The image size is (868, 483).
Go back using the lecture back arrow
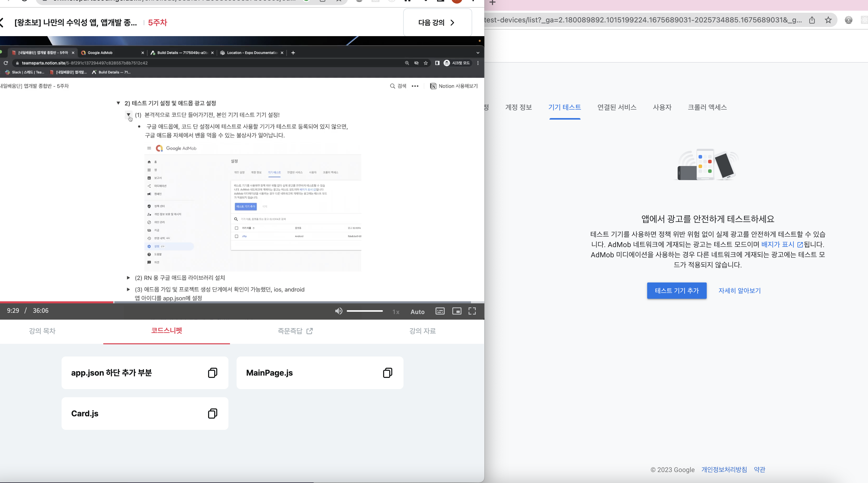(x=2, y=23)
